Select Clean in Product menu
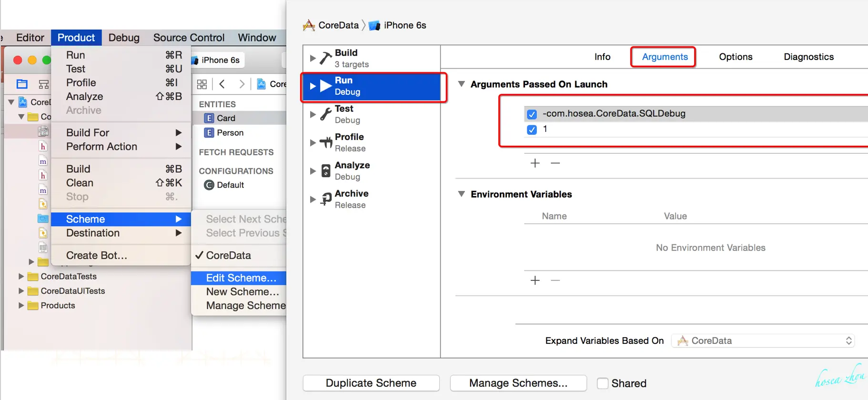The width and height of the screenshot is (868, 400). (121, 183)
